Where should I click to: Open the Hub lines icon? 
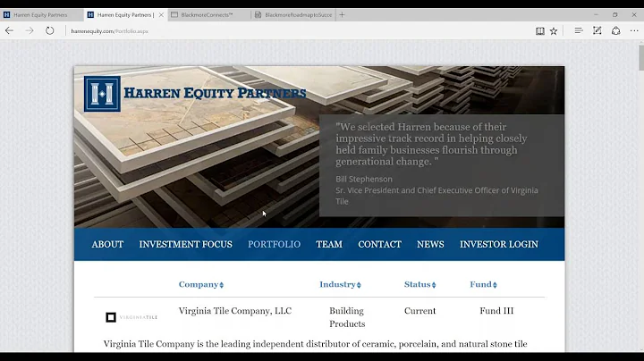(579, 30)
